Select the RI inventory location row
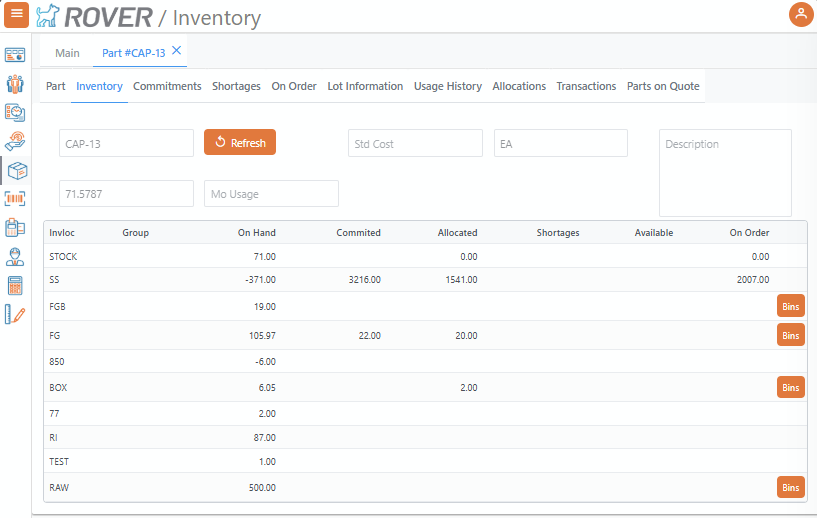 click(425, 438)
